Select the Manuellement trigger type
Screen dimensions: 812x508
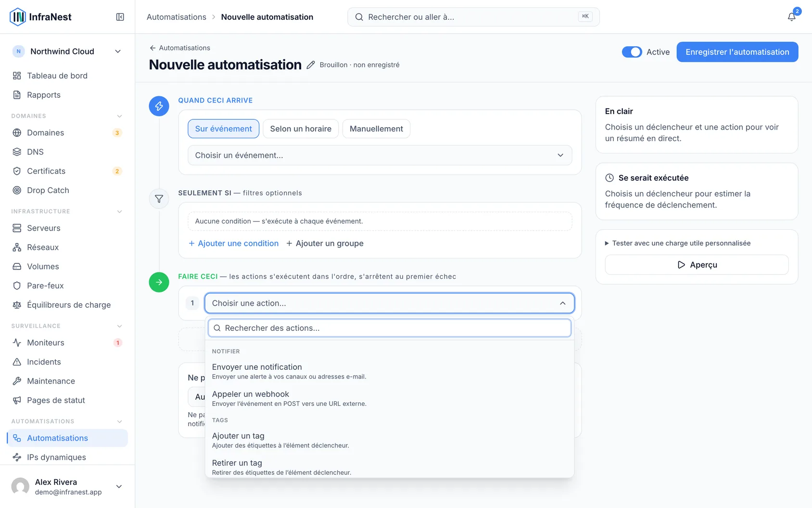pyautogui.click(x=376, y=129)
